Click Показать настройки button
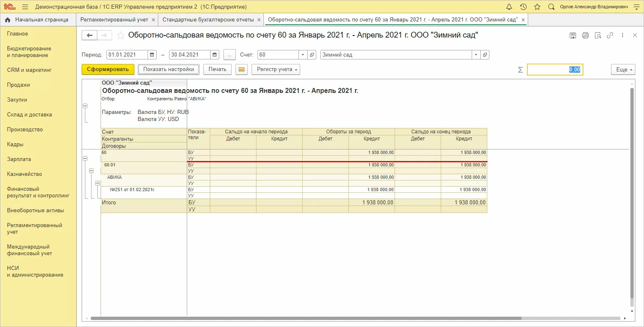Viewport: 644px width, 327px height. click(169, 69)
